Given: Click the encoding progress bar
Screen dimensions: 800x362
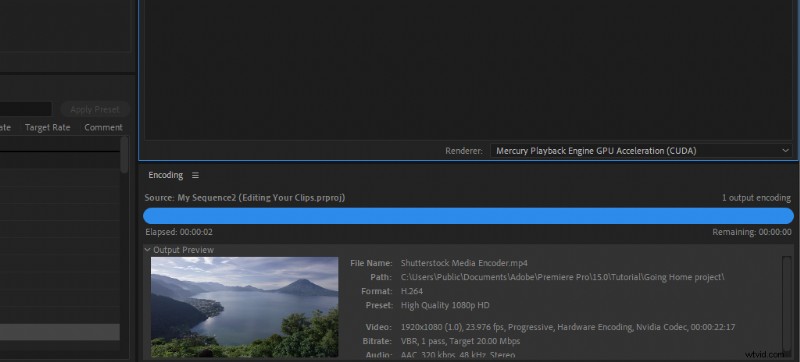Looking at the screenshot, I should point(468,216).
